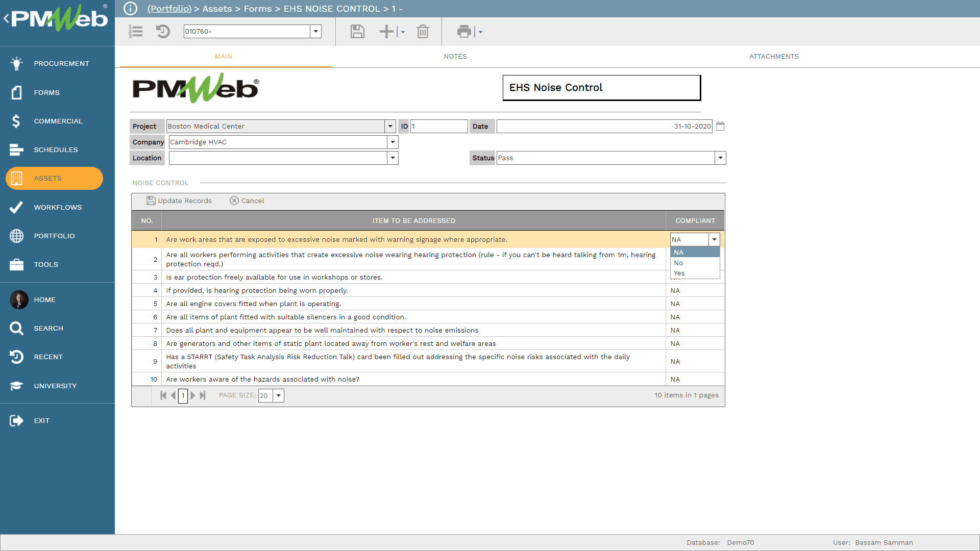This screenshot has height=551, width=980.
Task: Open the Company dropdown arrow
Action: [393, 142]
